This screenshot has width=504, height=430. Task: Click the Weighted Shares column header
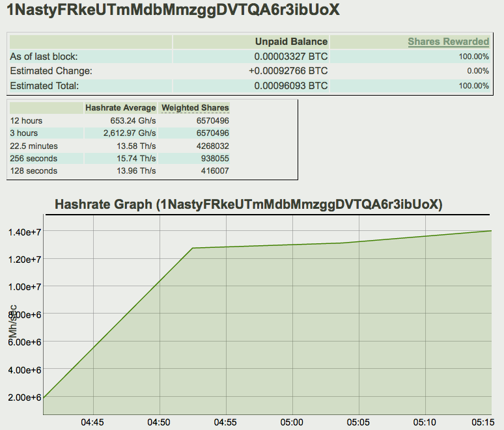pyautogui.click(x=195, y=107)
